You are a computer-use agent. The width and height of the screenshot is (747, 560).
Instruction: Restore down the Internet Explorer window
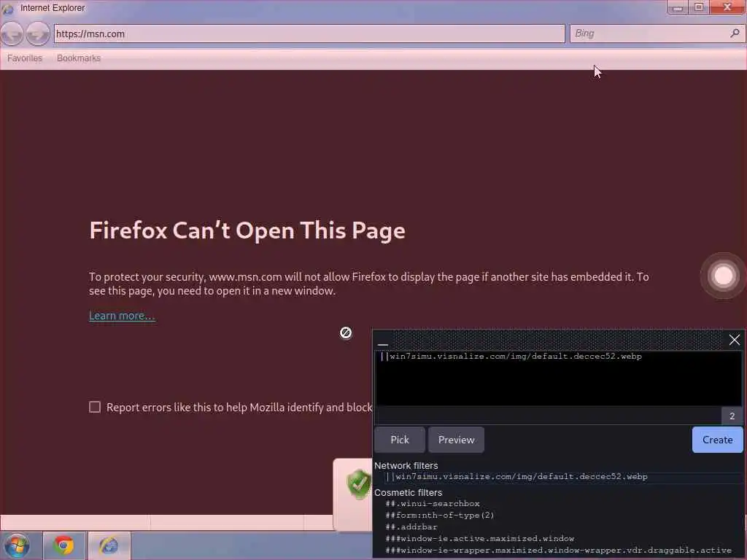click(x=699, y=7)
